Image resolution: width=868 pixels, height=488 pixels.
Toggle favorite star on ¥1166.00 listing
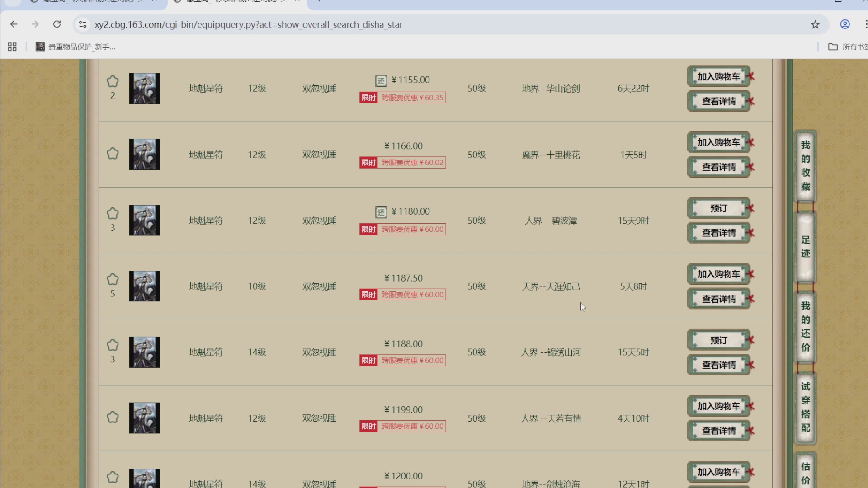(x=113, y=154)
